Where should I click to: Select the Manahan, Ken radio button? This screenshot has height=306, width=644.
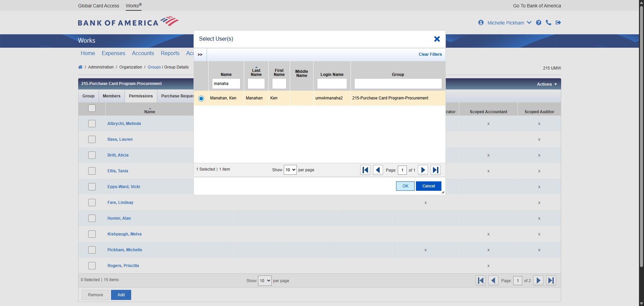coord(201,98)
